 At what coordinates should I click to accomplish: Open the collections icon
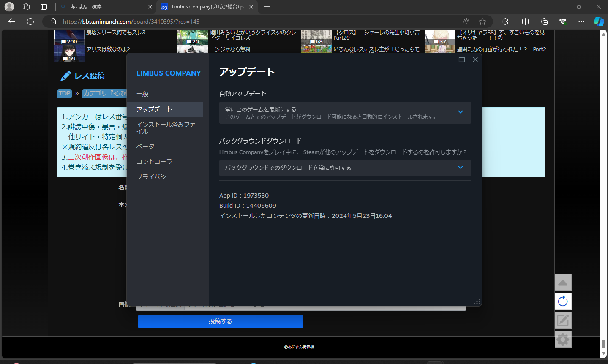click(544, 22)
